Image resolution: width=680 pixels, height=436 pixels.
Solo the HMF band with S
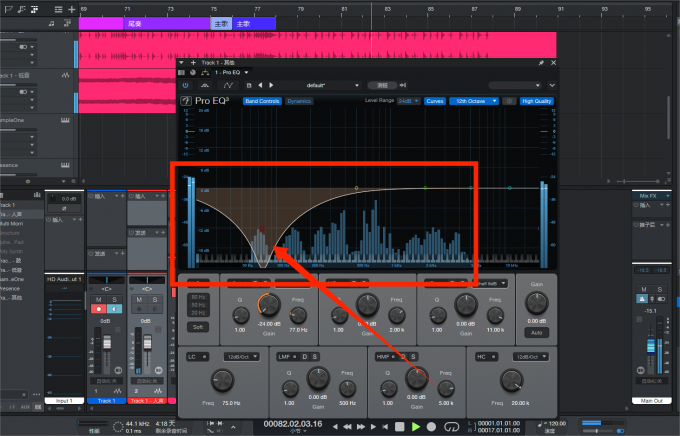point(413,357)
